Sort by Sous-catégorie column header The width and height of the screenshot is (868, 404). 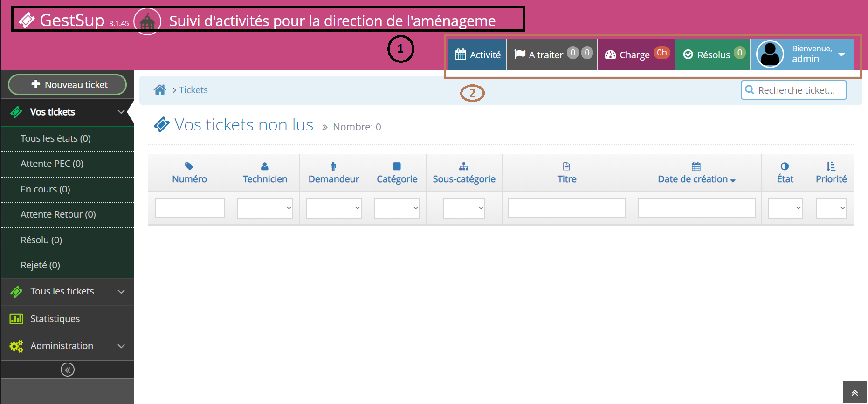464,179
